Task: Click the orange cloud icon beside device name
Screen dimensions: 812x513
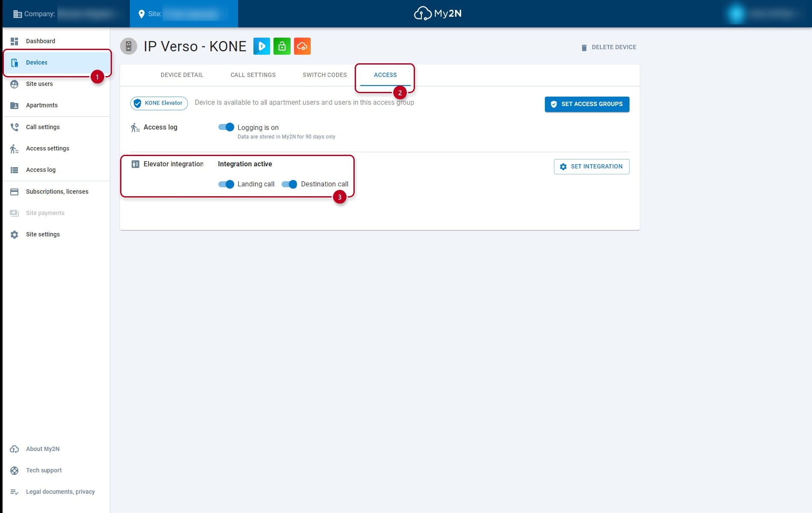Action: tap(303, 46)
